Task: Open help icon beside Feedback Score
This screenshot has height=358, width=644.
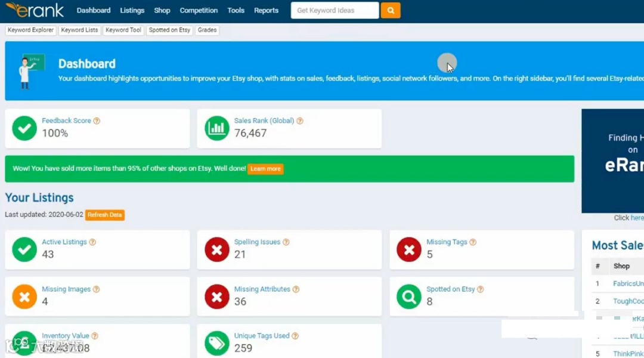Action: tap(97, 121)
